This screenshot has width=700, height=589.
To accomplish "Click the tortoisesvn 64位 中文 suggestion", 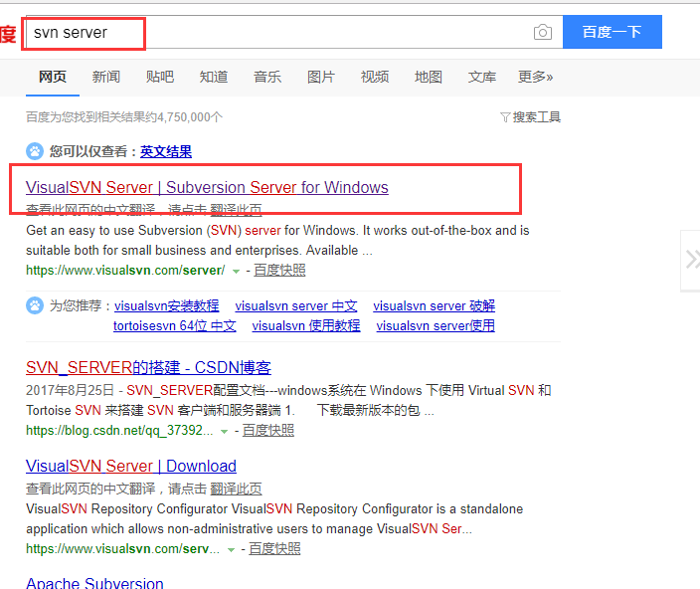I will point(175,325).
